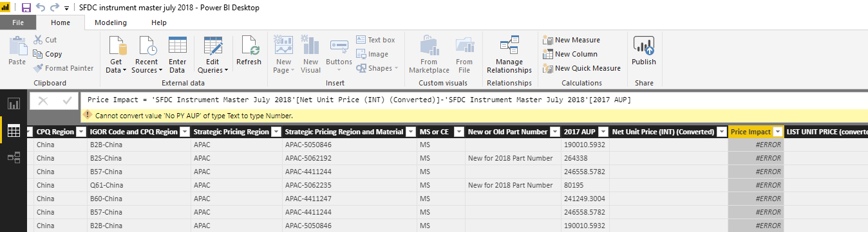Open Strategic Pricing Region and Material filter arrow
868x232 pixels.
pos(411,132)
